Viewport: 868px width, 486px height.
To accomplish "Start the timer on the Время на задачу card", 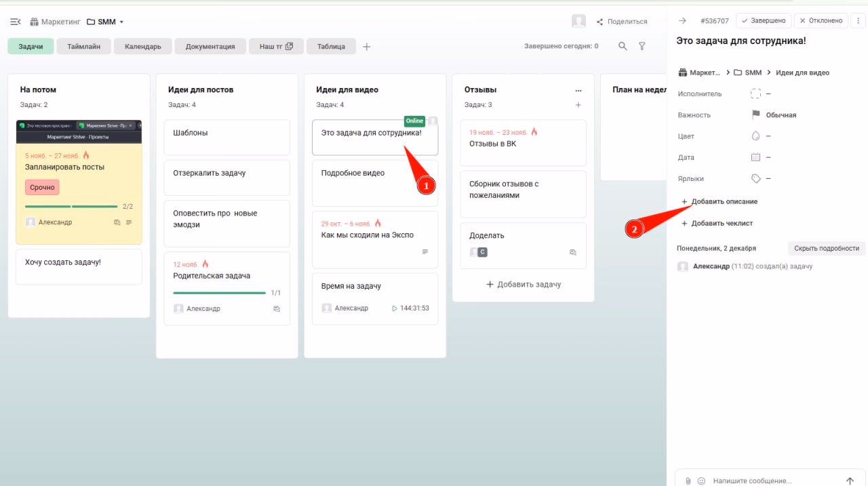I will click(394, 308).
